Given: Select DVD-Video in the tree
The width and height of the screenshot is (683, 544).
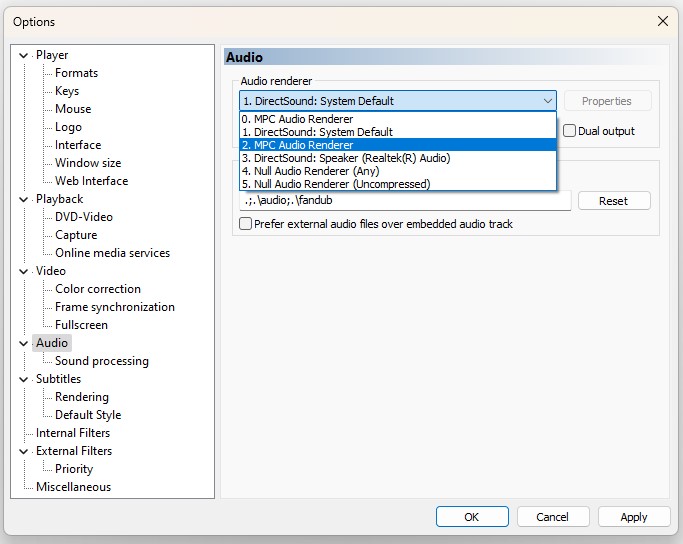Looking at the screenshot, I should tap(84, 217).
